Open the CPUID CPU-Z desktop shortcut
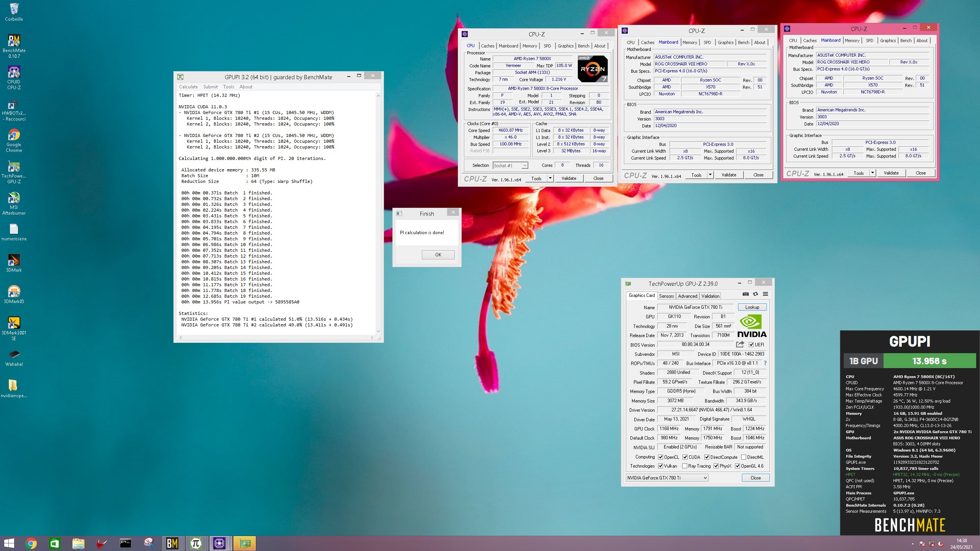Image resolution: width=980 pixels, height=551 pixels. (14, 78)
